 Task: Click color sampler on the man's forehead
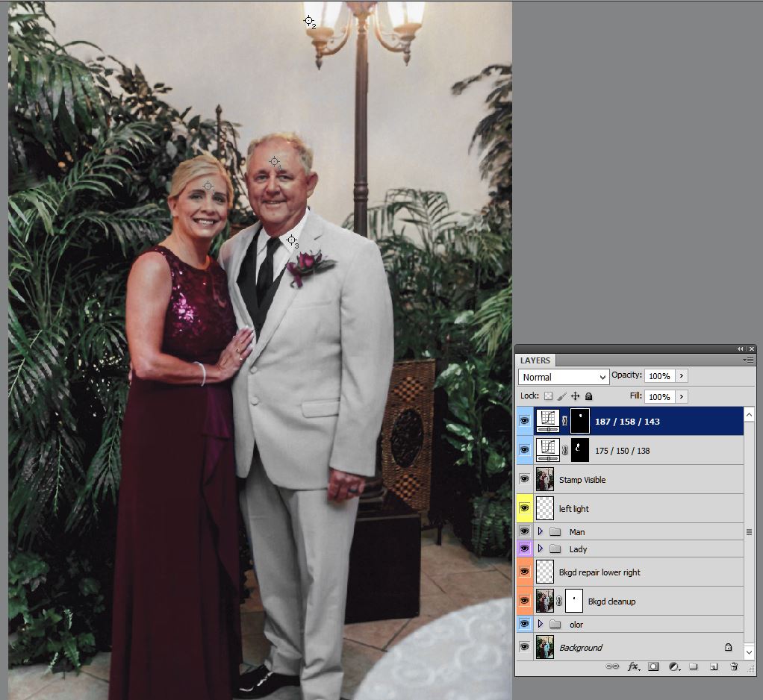coord(275,161)
